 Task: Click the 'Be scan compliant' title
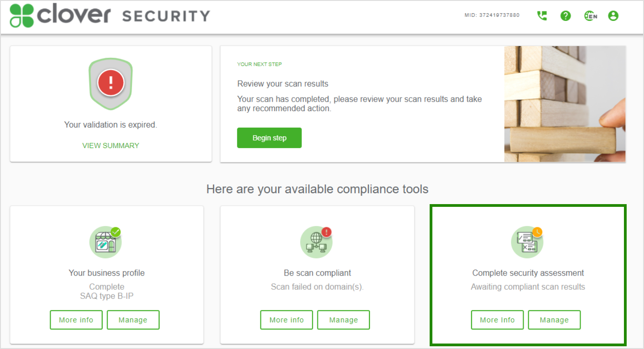click(317, 273)
